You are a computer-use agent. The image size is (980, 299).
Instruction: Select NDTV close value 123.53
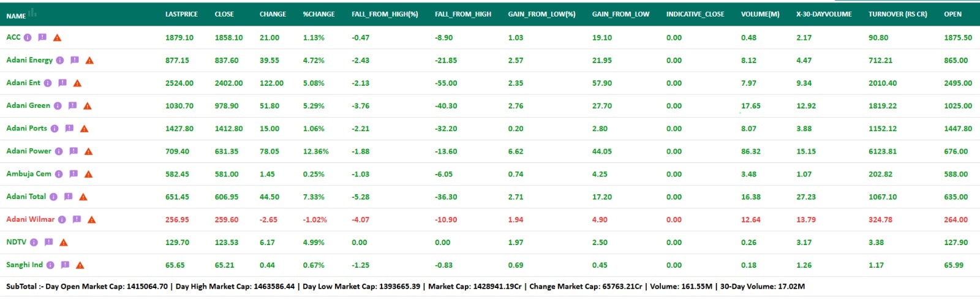[x=226, y=243]
